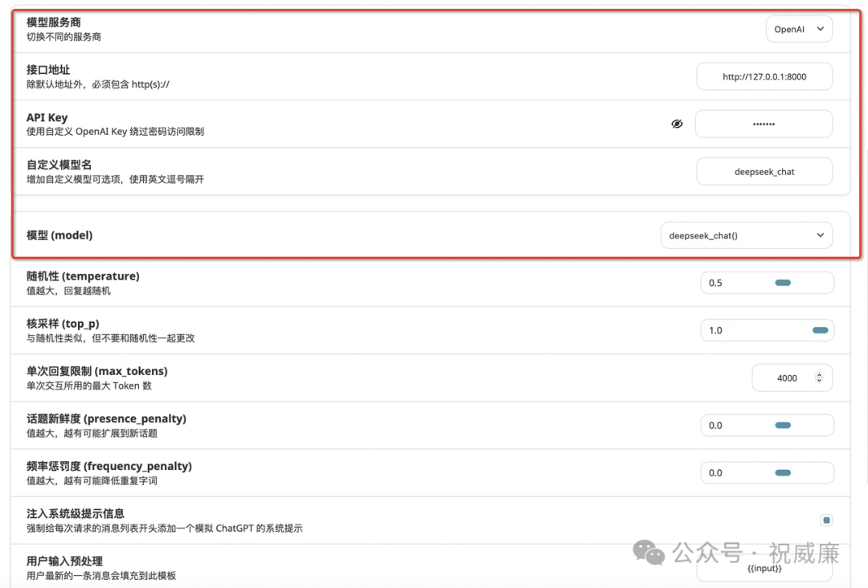Viewport: 868px width, 588px height.
Task: Click the chevron next to OpenAI
Action: [x=821, y=28]
